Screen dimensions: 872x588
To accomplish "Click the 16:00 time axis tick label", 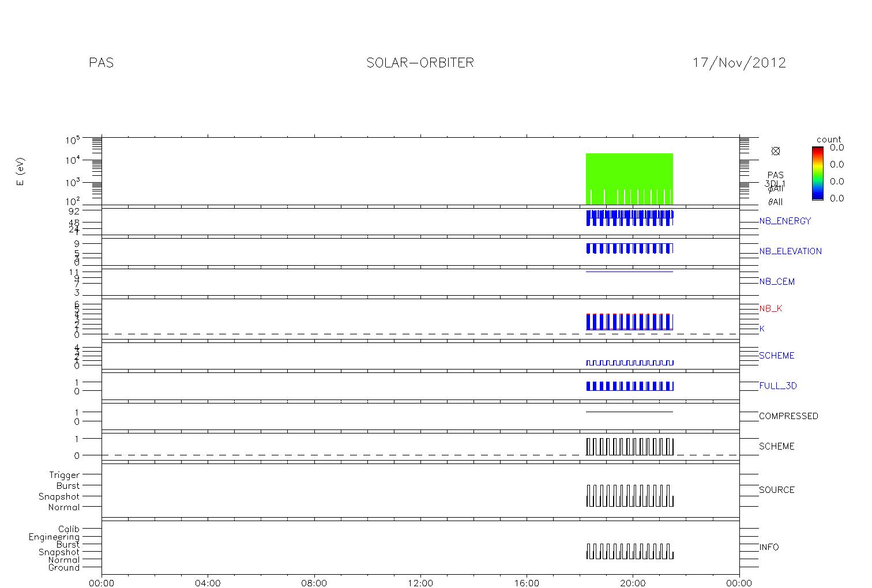I will click(527, 583).
